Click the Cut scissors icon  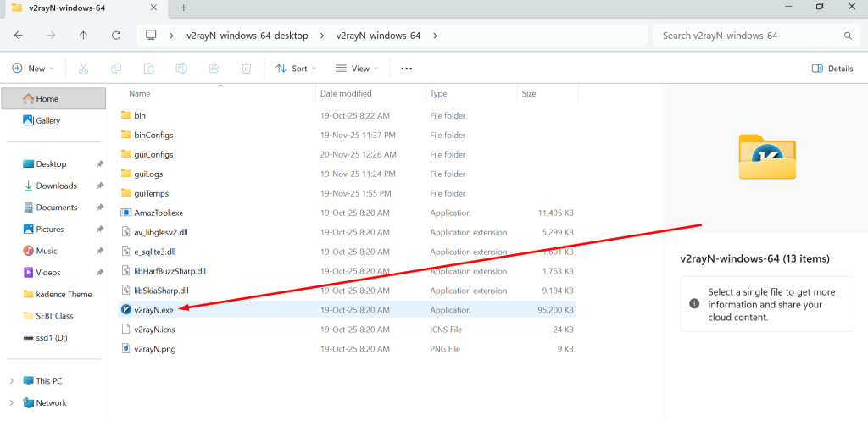click(84, 69)
